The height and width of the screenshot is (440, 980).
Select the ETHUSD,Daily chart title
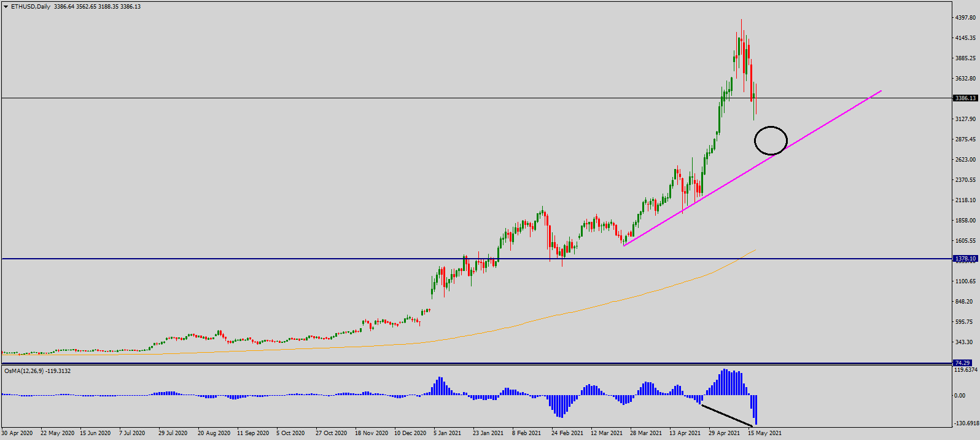31,7
